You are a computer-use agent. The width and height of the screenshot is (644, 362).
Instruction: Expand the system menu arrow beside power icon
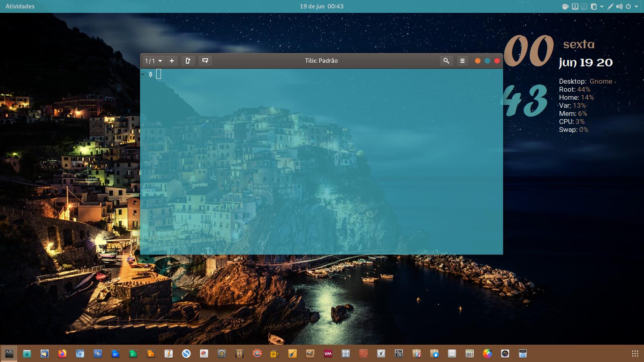(x=636, y=6)
